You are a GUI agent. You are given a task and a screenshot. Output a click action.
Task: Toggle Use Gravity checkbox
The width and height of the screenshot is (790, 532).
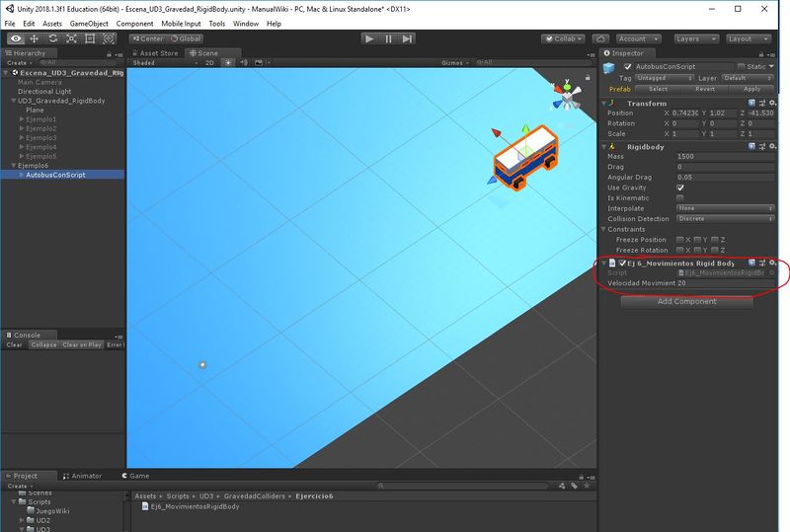point(680,188)
